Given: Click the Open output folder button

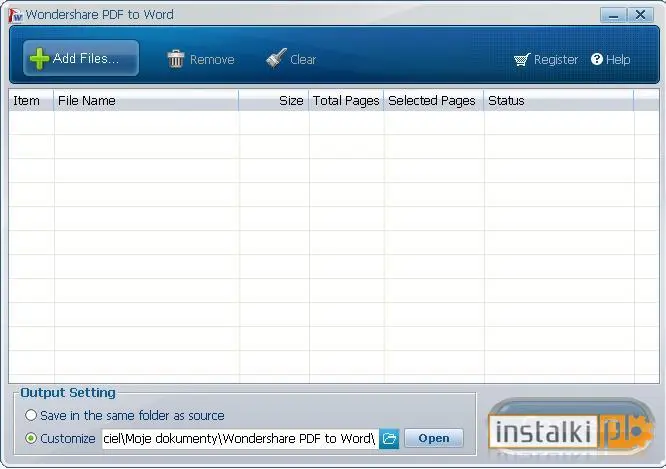Looking at the screenshot, I should point(434,438).
